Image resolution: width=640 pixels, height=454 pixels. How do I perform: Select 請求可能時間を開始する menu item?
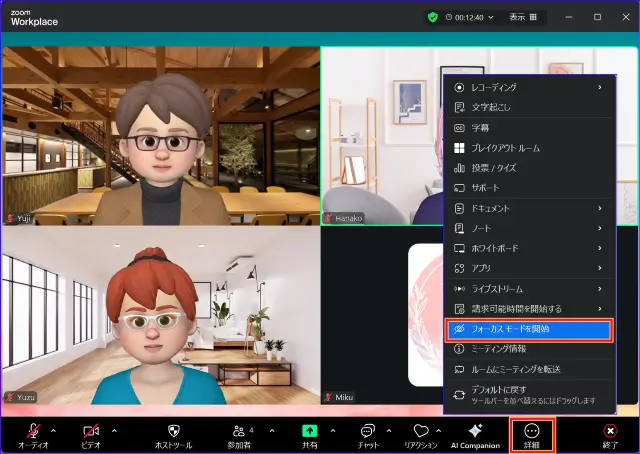point(529,309)
